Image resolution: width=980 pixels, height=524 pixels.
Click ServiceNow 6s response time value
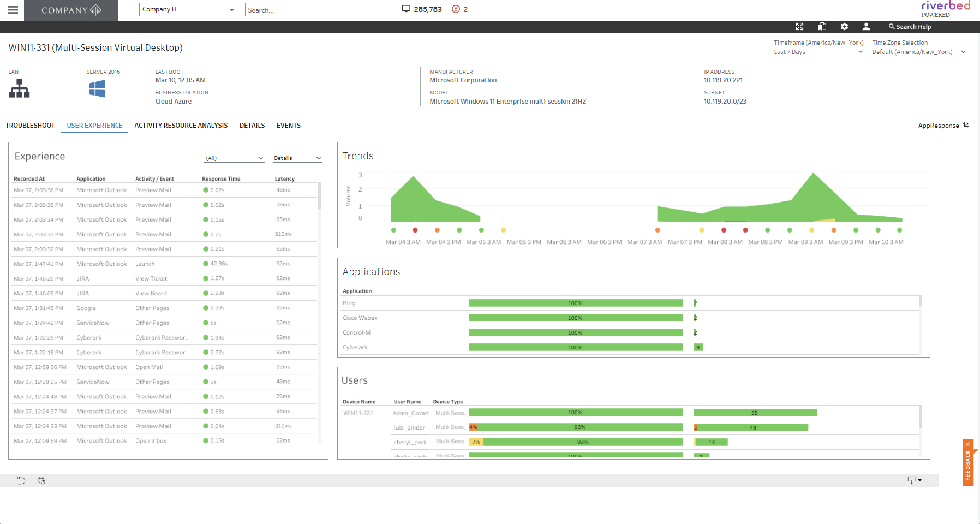tap(213, 323)
